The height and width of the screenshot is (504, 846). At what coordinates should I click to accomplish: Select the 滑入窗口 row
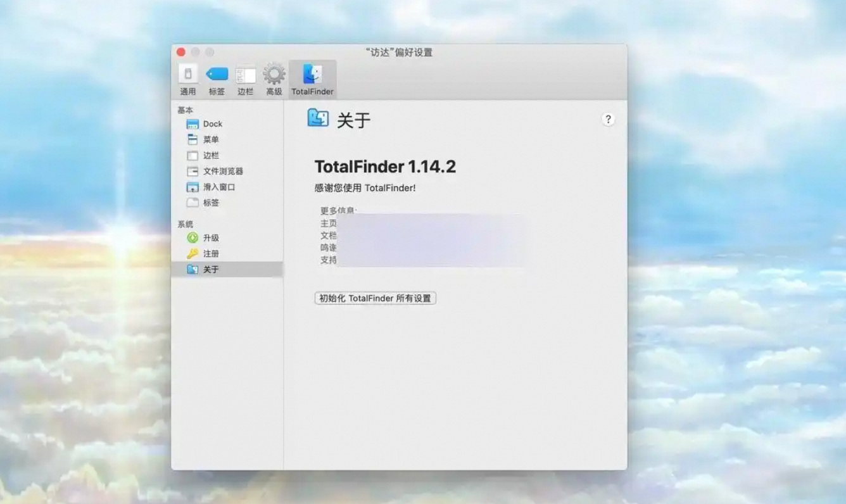tap(227, 187)
